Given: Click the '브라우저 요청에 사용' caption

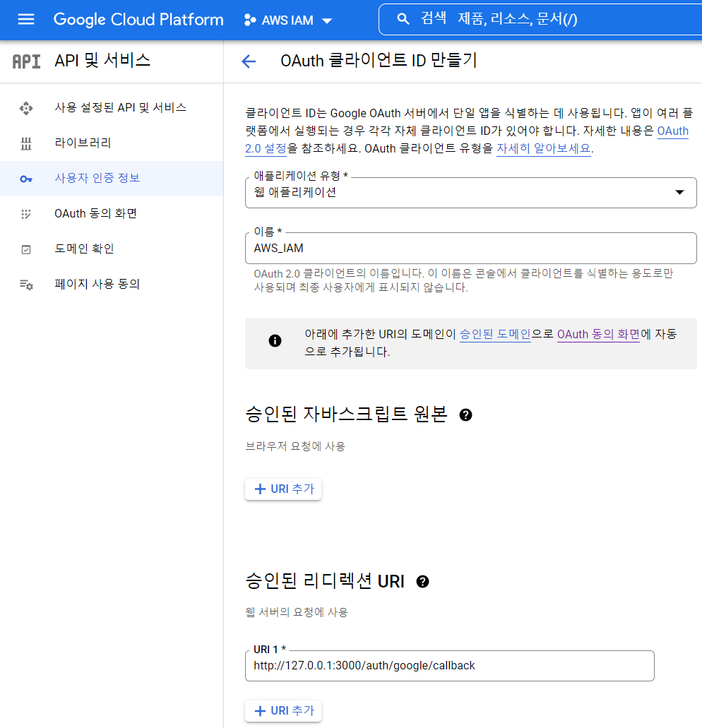Looking at the screenshot, I should (295, 447).
